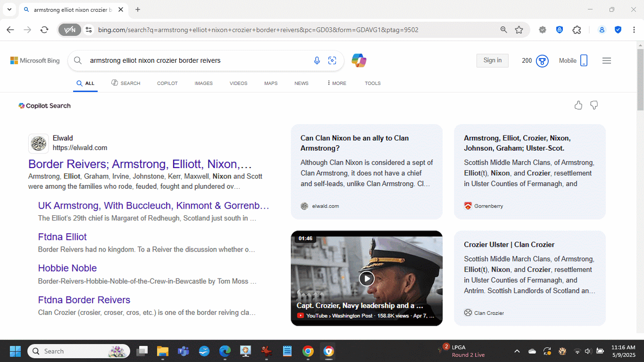The image size is (644, 362).
Task: Open visual search camera icon
Action: pyautogui.click(x=332, y=60)
